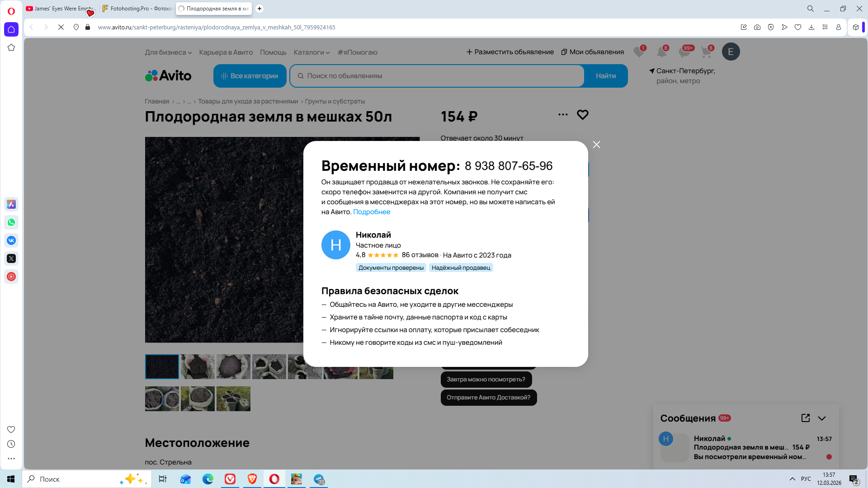Image resolution: width=868 pixels, height=488 pixels.
Task: Open the Telegram icon in the Windows taskbar
Action: click(319, 479)
